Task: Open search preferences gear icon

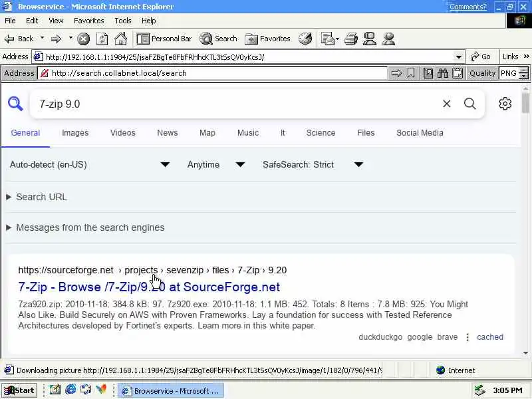Action: (x=505, y=104)
